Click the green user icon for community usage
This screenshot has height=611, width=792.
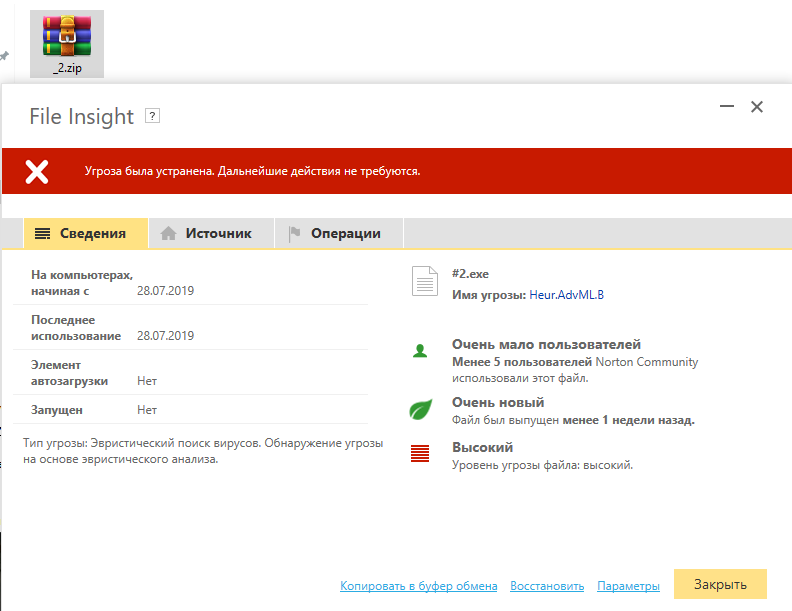[420, 351]
